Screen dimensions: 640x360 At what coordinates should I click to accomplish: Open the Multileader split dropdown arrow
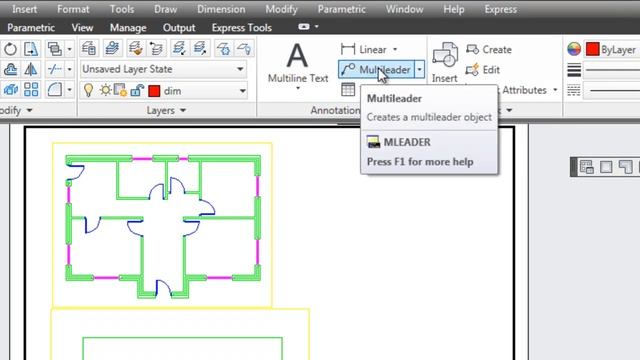tap(420, 70)
